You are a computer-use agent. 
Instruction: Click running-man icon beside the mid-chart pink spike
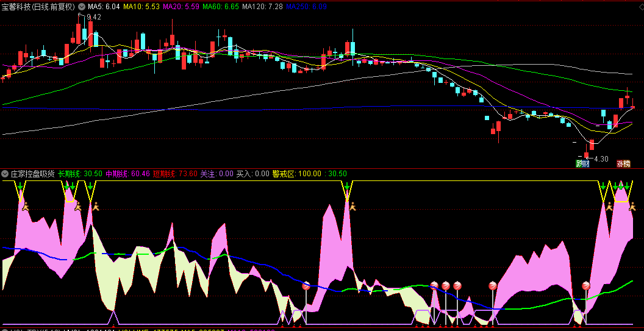(x=352, y=207)
